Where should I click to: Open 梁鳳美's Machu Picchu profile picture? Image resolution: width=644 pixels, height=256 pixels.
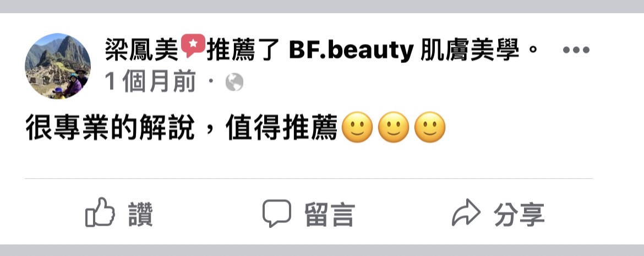(57, 66)
